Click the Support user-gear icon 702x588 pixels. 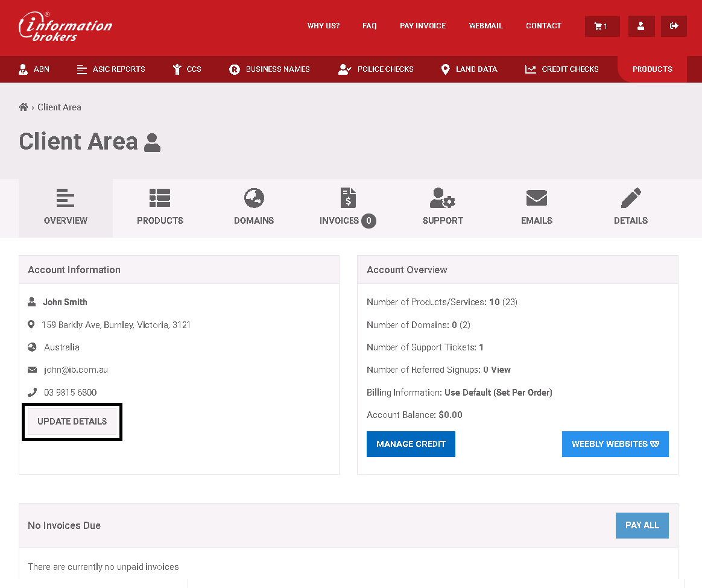[442, 198]
